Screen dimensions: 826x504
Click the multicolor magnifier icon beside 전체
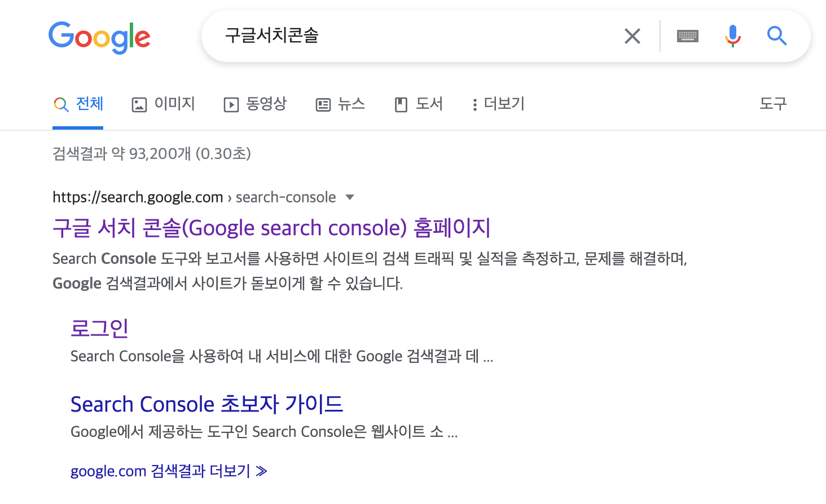click(x=61, y=105)
